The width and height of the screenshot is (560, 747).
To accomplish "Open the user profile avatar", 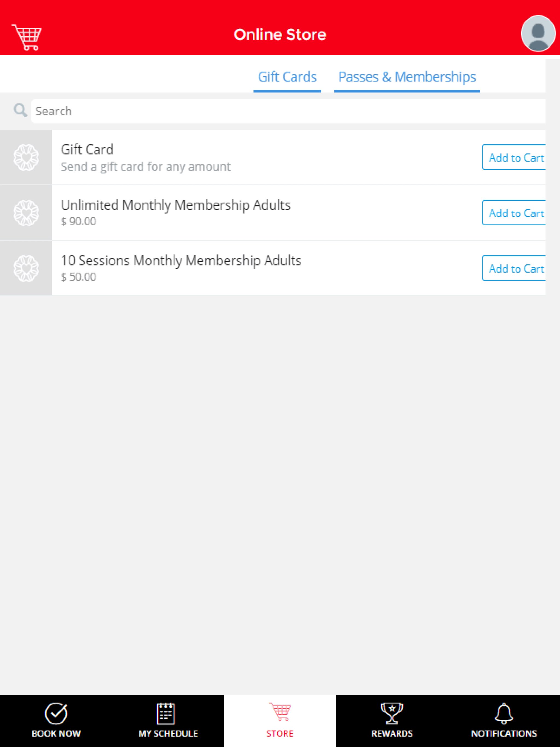I will click(x=538, y=33).
